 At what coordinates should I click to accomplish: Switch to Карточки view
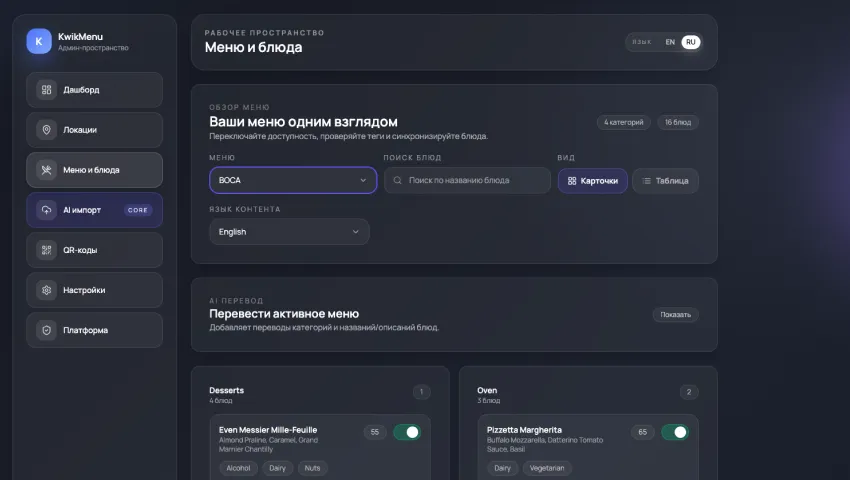[593, 181]
